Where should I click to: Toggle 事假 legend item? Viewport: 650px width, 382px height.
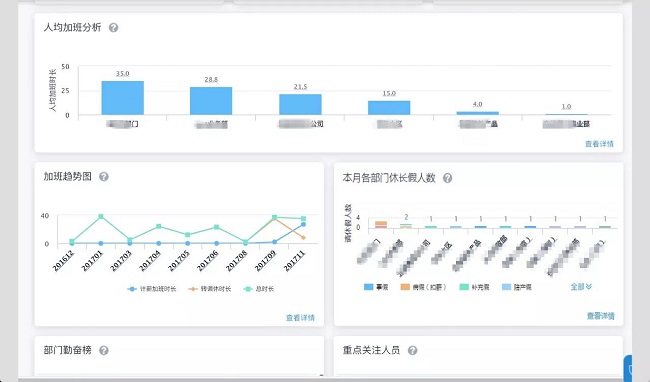(x=376, y=287)
